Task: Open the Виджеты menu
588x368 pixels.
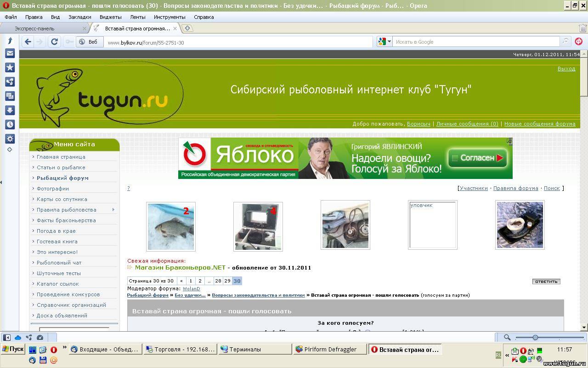Action: coord(110,17)
